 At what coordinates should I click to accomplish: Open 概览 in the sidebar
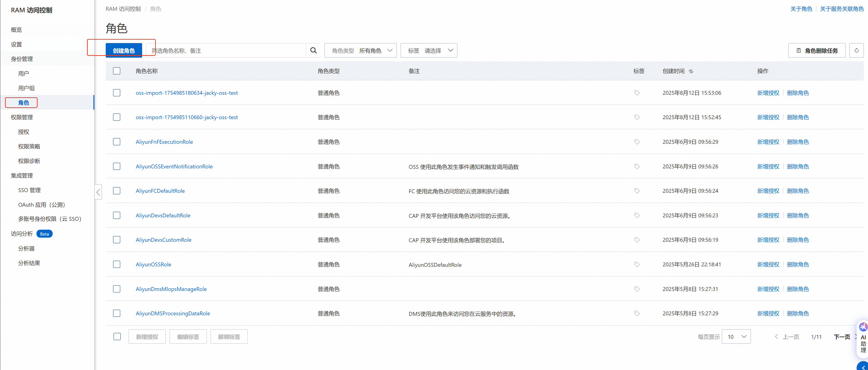pyautogui.click(x=16, y=30)
